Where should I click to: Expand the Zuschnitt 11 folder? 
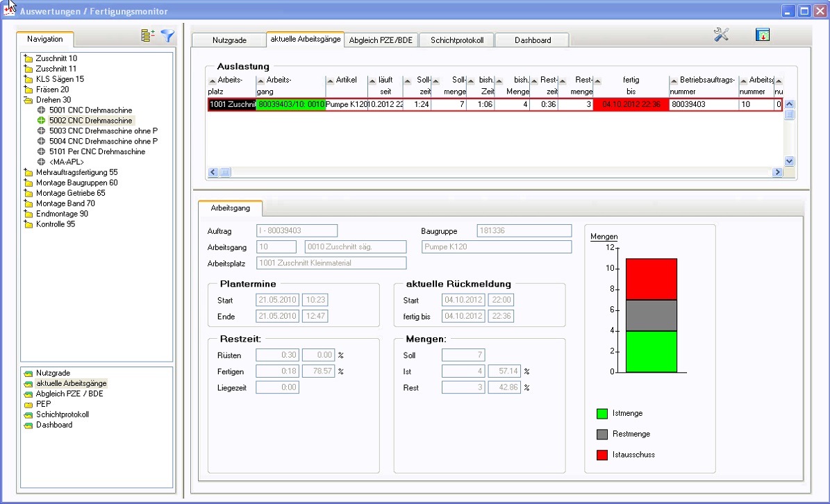coord(28,69)
